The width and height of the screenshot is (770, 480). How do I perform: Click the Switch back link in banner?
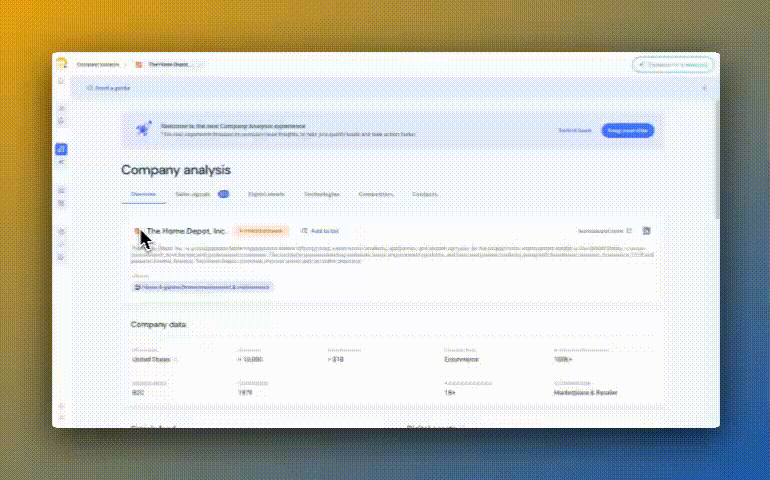coord(575,130)
